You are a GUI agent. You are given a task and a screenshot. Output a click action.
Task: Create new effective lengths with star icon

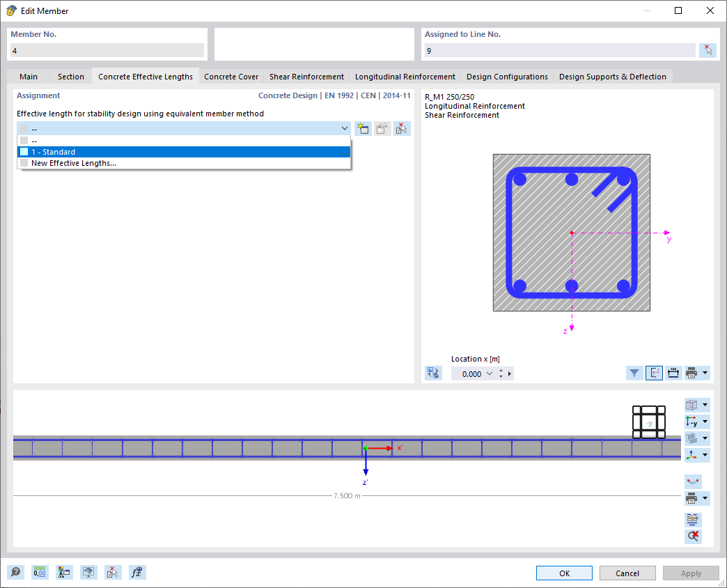pyautogui.click(x=363, y=128)
